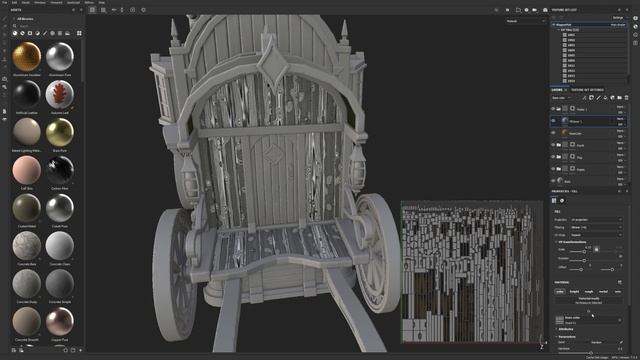Open display settings gear in top toolbar

(x=143, y=10)
